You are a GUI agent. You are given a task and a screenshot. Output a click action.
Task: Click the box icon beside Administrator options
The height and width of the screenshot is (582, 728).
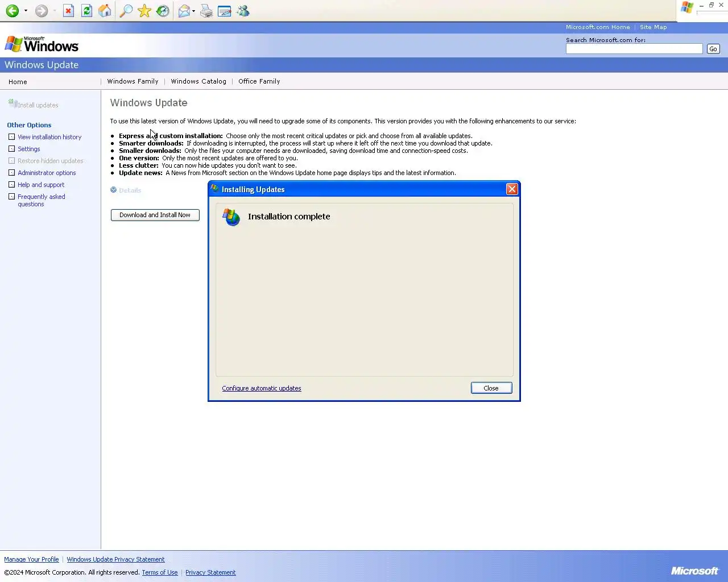[11, 173]
